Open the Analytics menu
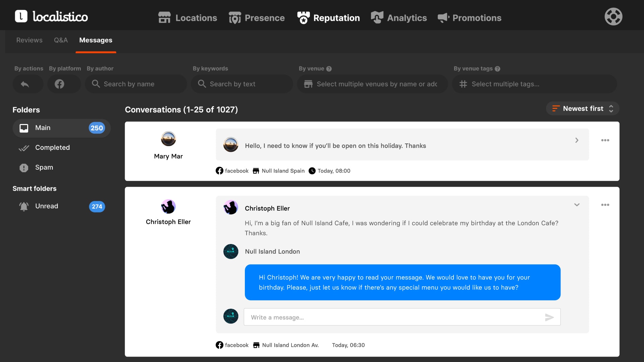644x362 pixels. [x=399, y=18]
